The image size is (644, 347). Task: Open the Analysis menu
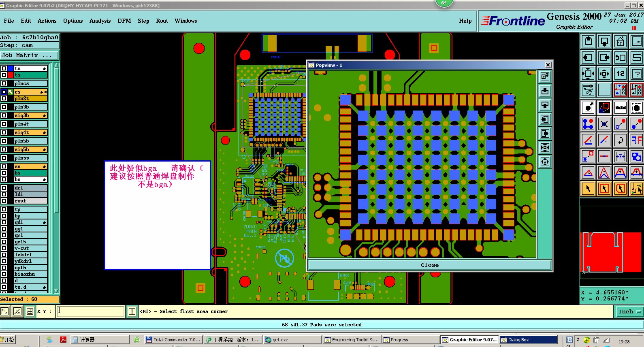click(100, 21)
